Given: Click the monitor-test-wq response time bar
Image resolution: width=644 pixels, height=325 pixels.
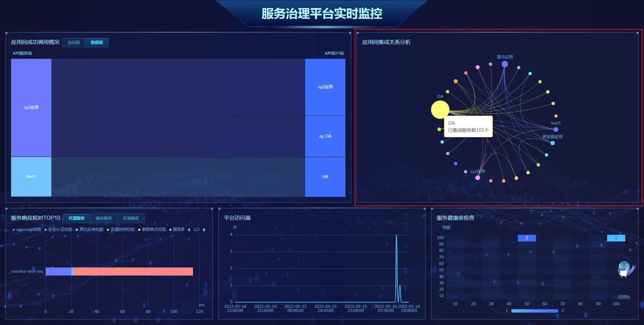Looking at the screenshot, I should coord(119,271).
